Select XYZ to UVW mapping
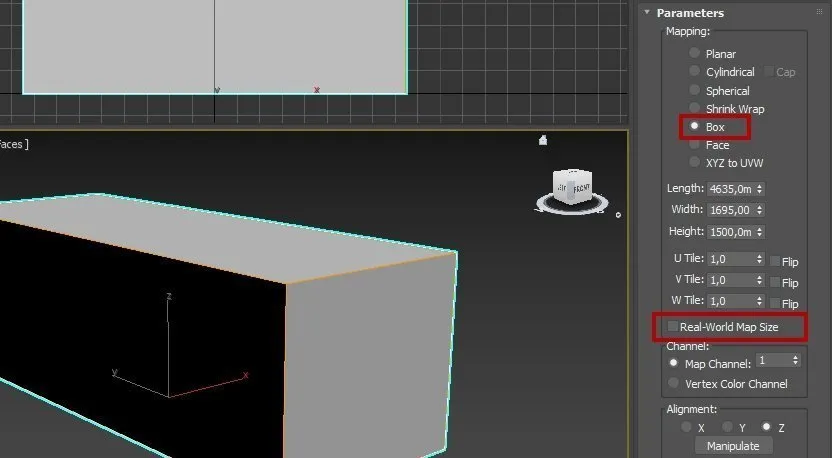Image resolution: width=832 pixels, height=458 pixels. click(695, 163)
